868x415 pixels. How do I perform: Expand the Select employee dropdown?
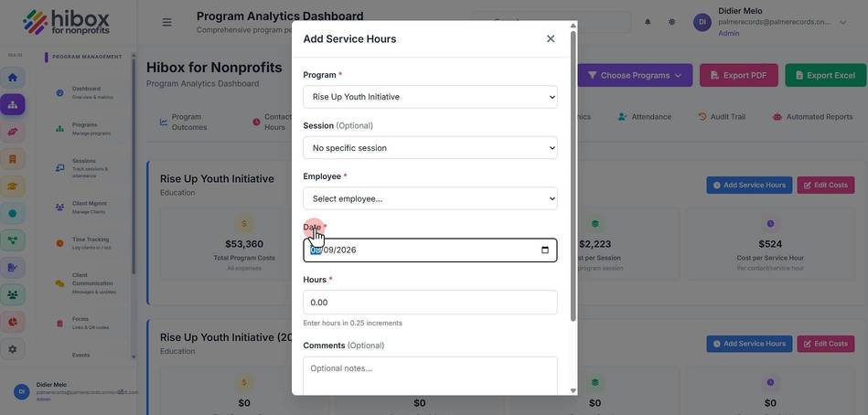pyautogui.click(x=430, y=198)
